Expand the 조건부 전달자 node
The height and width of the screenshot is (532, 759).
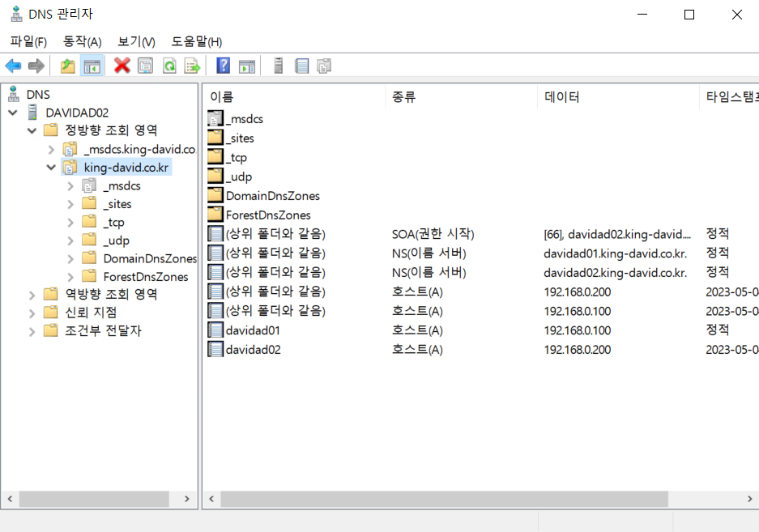click(32, 332)
